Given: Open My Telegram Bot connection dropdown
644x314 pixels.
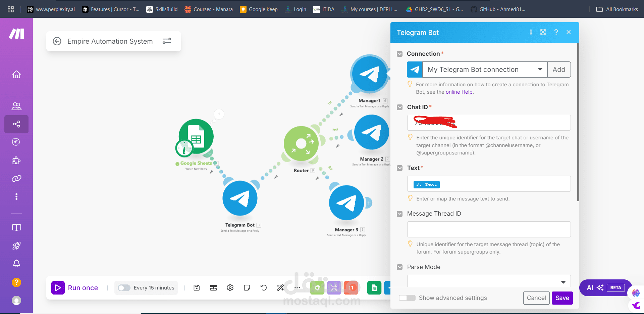Looking at the screenshot, I should 485,70.
